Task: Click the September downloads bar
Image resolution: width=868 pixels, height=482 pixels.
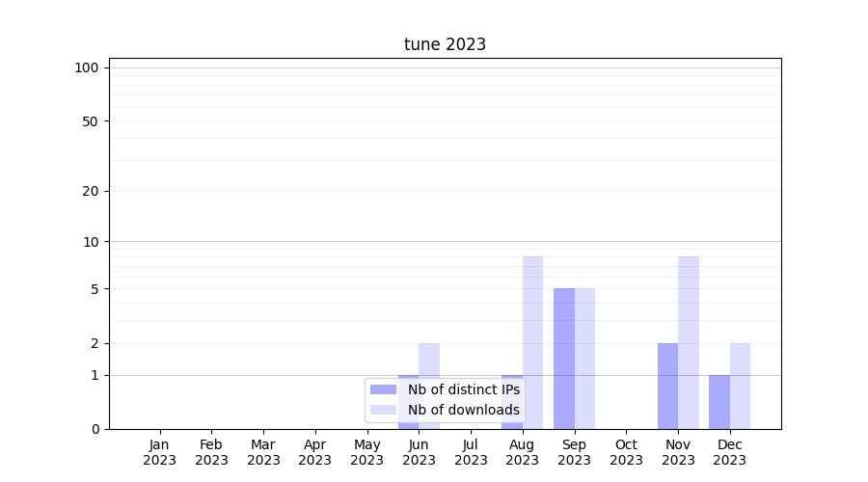Action: pos(585,359)
